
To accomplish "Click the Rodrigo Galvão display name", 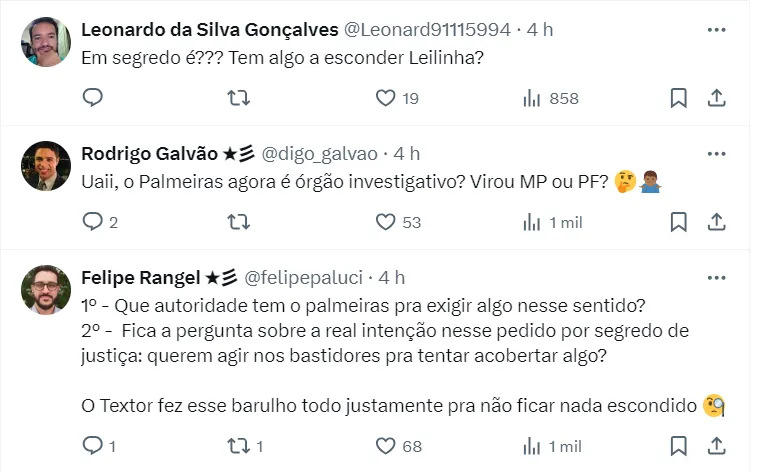I will click(x=149, y=154).
